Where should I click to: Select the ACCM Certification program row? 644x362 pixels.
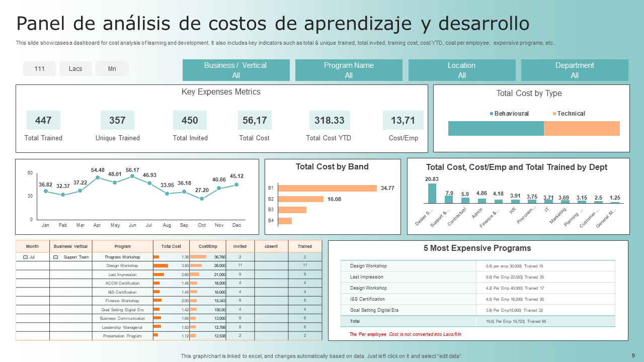(x=169, y=283)
